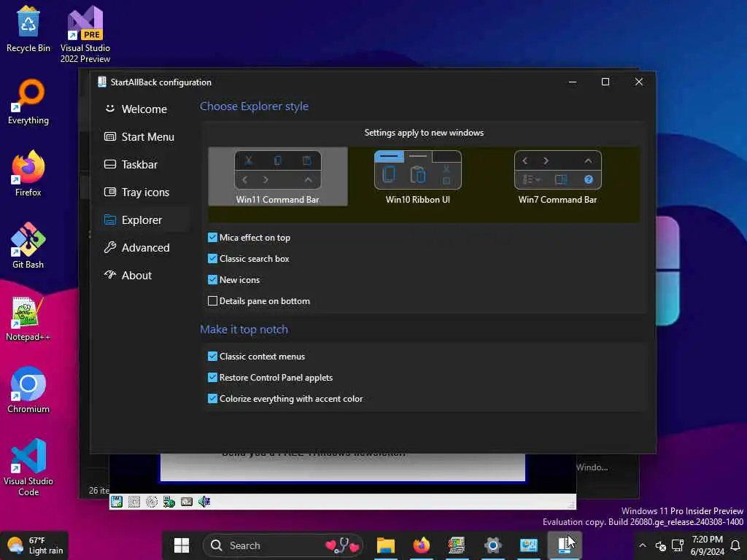Open File Explorer from the taskbar
The height and width of the screenshot is (560, 747).
point(386,545)
